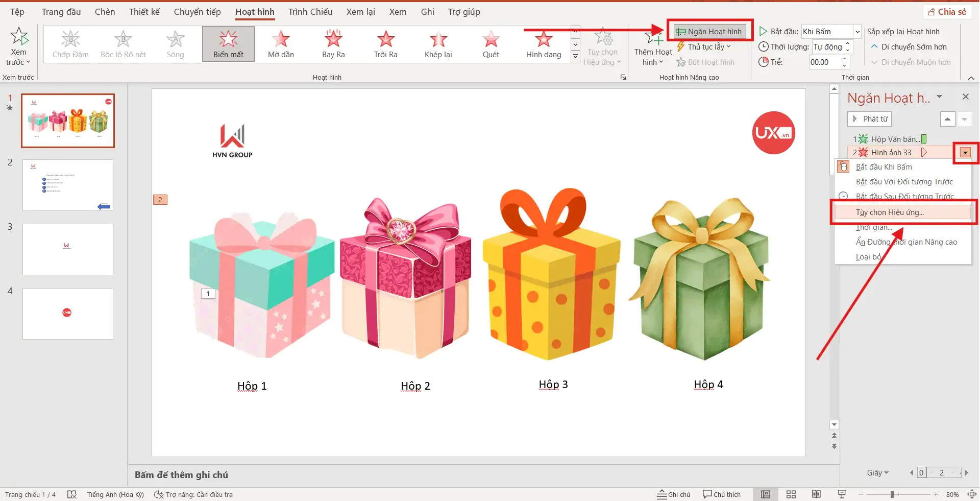This screenshot has width=980, height=501.
Task: Choose the Trôi Ra animation star
Action: pyautogui.click(x=385, y=44)
